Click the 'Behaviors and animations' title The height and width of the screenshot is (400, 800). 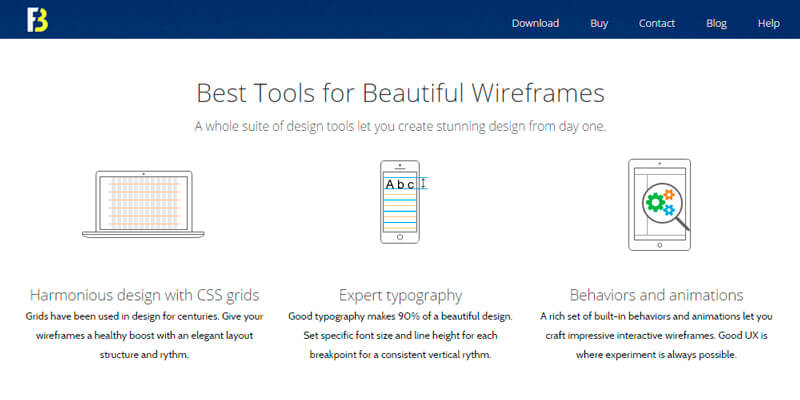656,295
